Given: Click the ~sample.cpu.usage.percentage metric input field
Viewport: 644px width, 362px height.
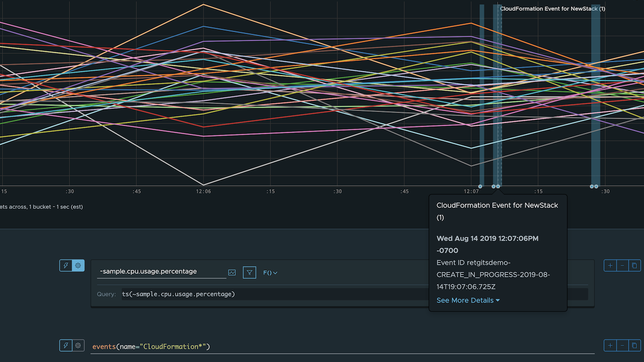Looking at the screenshot, I should (x=161, y=271).
